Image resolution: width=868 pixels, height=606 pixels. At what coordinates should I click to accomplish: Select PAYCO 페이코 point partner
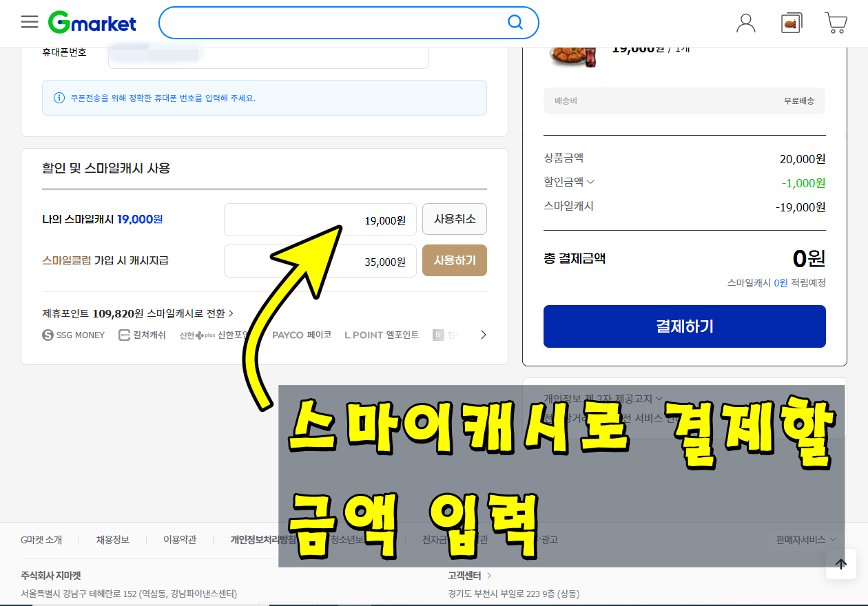(x=302, y=335)
